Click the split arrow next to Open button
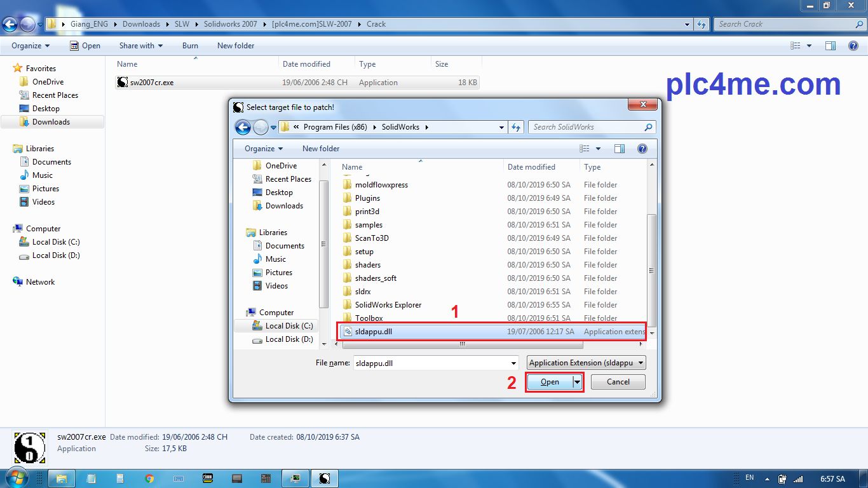Viewport: 868px width, 488px height. [577, 382]
